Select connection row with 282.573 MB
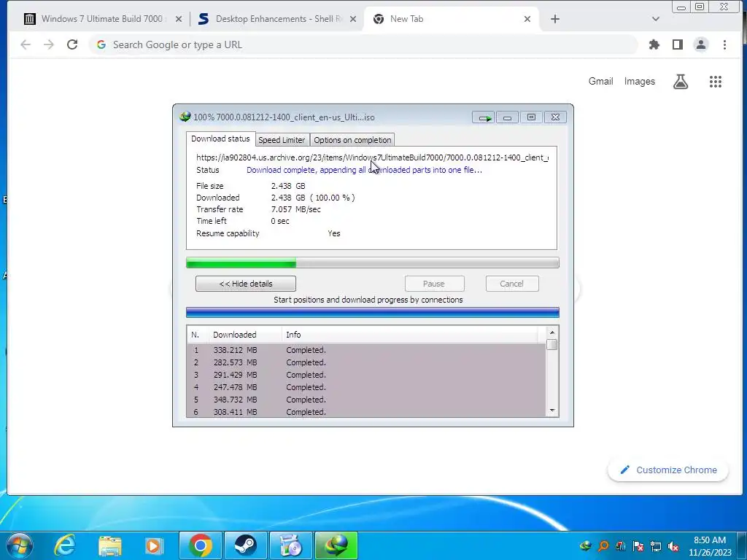Image resolution: width=747 pixels, height=560 pixels. (366, 362)
